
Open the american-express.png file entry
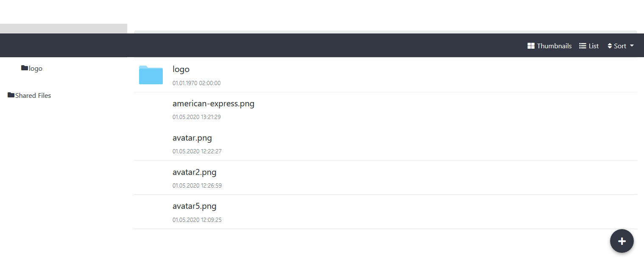[213, 103]
